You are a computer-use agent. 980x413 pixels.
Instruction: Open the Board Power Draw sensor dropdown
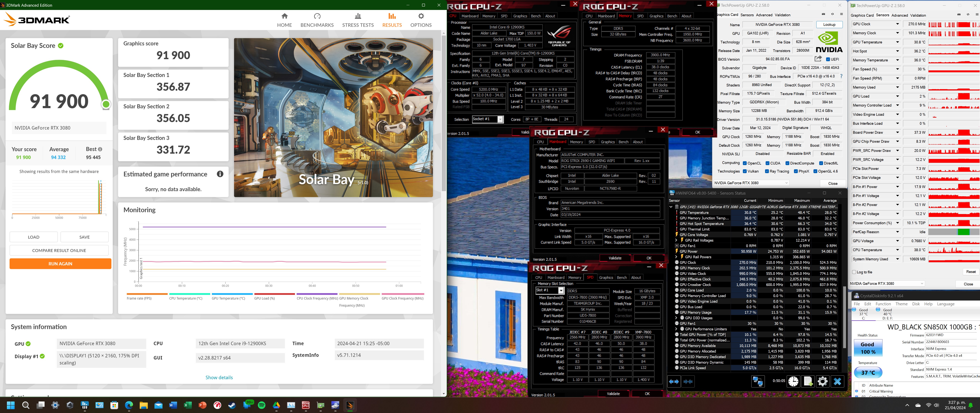coord(898,132)
